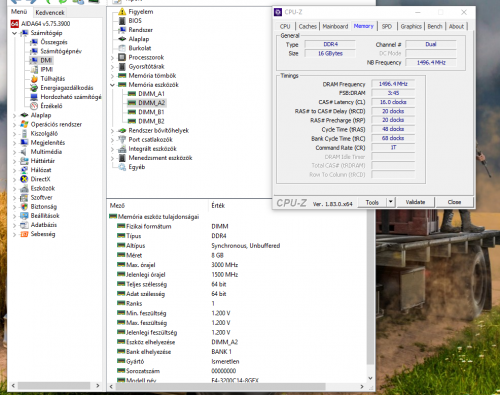Expand the Szoftver tree node
Image resolution: width=500 pixels, height=395 pixels.
coord(14,198)
